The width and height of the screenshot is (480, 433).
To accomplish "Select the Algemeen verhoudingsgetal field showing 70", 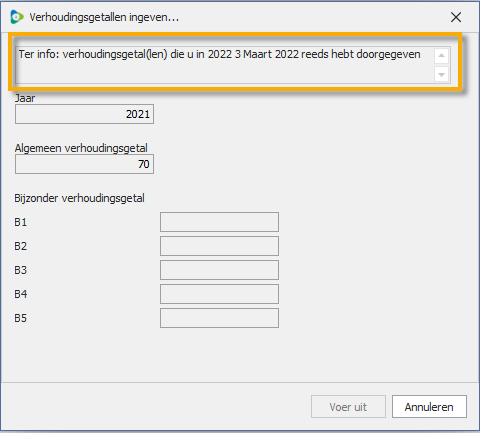I will 84,164.
